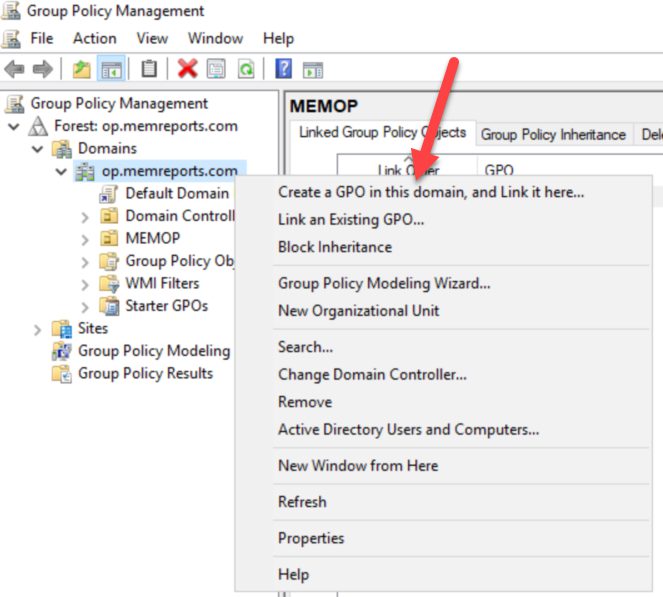Image resolution: width=663 pixels, height=597 pixels.
Task: Choose Change Domain Controller...
Action: (x=443, y=375)
